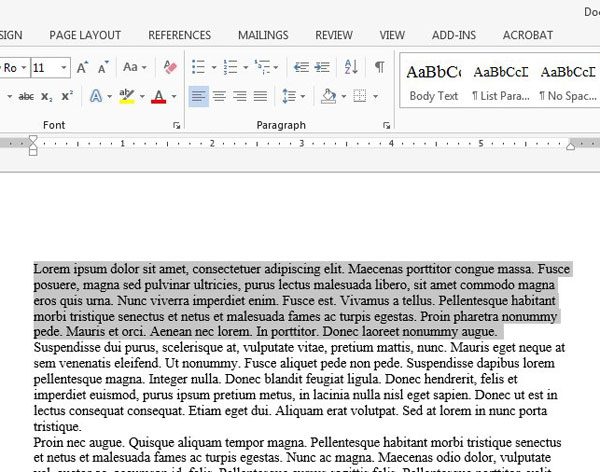The height and width of the screenshot is (472, 600).
Task: Open the Paragraph settings dialog launcher
Action: (x=387, y=126)
